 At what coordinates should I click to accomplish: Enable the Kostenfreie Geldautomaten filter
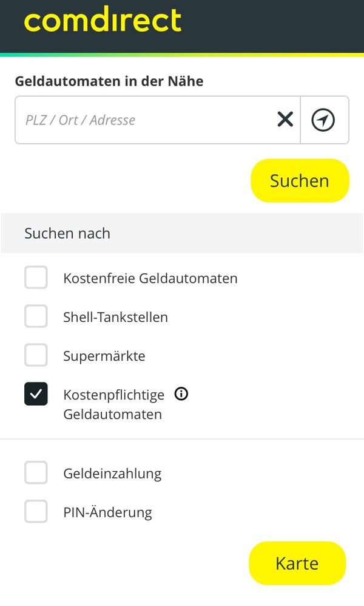click(x=36, y=277)
